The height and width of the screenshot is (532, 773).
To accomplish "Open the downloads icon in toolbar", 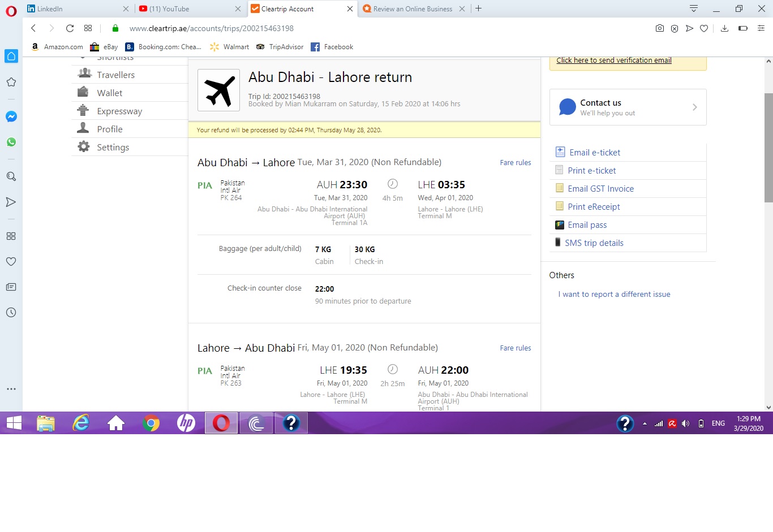I will [724, 28].
